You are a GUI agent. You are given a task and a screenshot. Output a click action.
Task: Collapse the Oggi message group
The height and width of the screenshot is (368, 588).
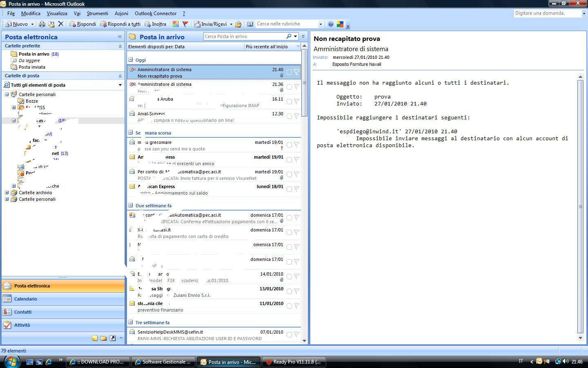click(x=131, y=60)
